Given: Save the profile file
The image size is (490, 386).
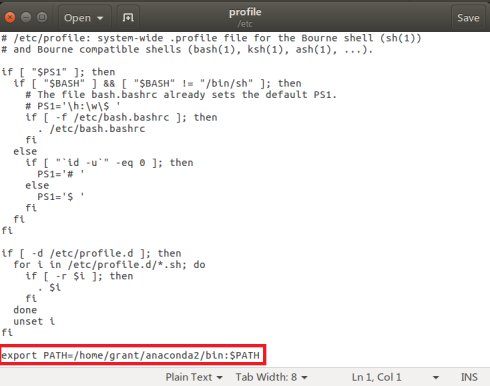Looking at the screenshot, I should 468,18.
